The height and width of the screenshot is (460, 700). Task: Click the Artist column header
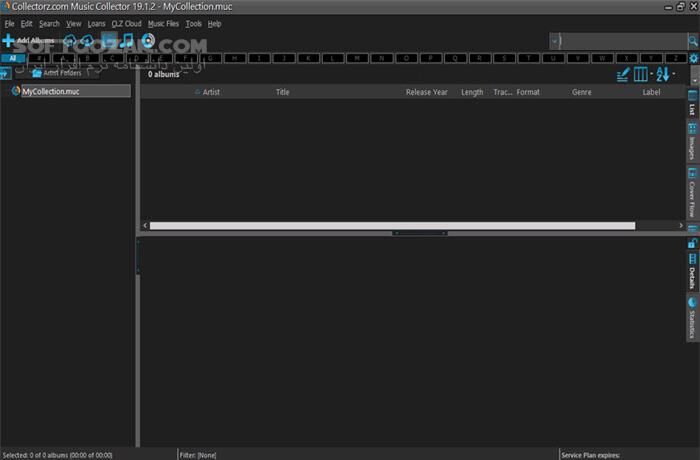click(x=211, y=92)
